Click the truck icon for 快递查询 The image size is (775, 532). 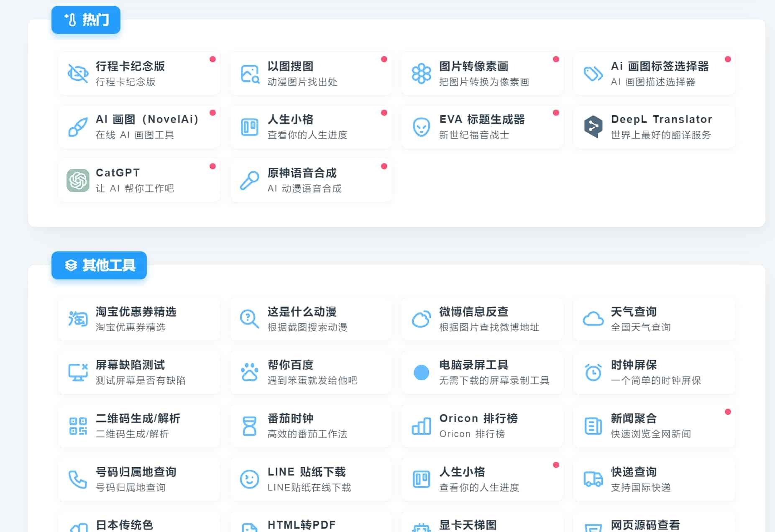pos(593,479)
